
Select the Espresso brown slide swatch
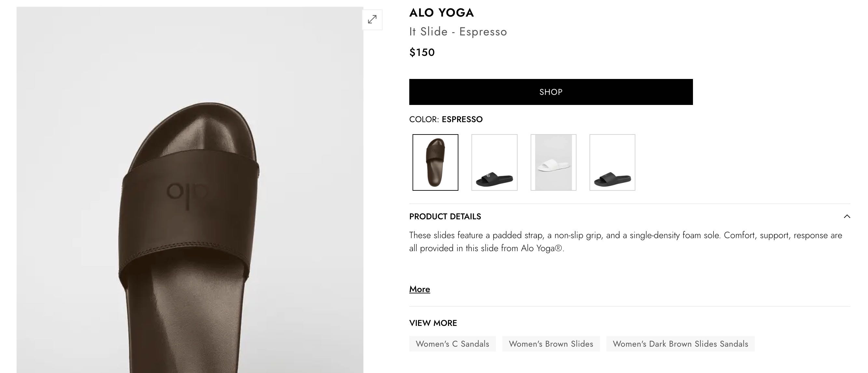[435, 162]
